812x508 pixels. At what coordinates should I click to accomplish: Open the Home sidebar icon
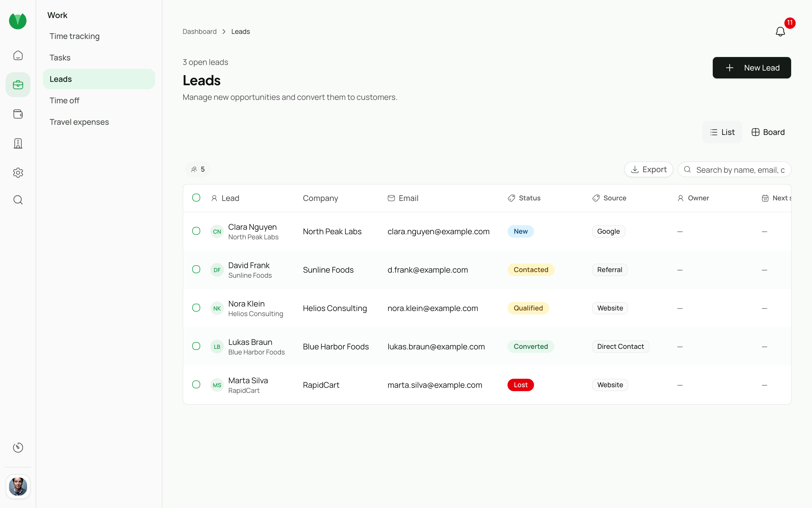coord(18,55)
